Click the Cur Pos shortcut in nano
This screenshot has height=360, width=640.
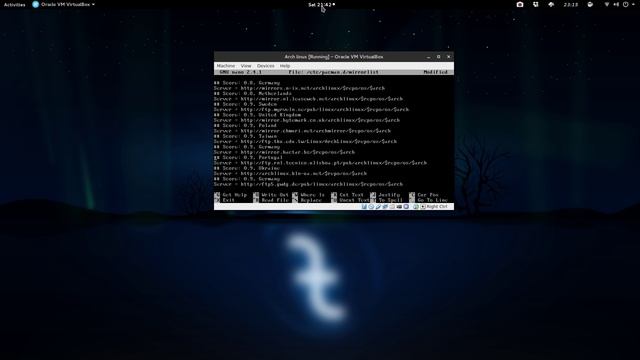(424, 195)
